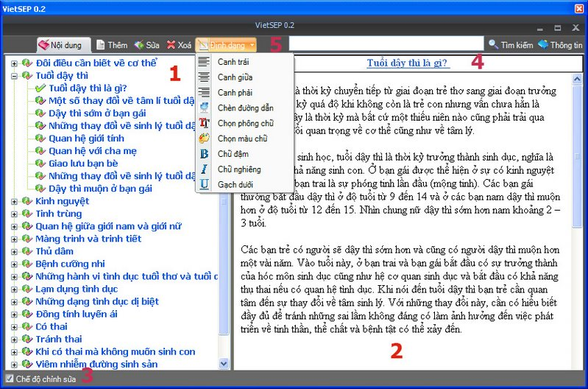Select Quan hệ với cha mẹ item

click(x=93, y=151)
